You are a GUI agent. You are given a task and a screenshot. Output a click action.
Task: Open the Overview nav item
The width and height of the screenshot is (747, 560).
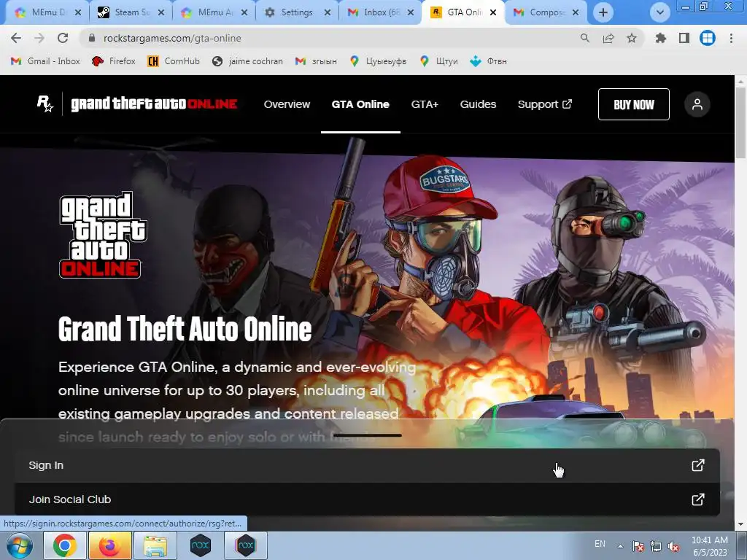point(287,104)
